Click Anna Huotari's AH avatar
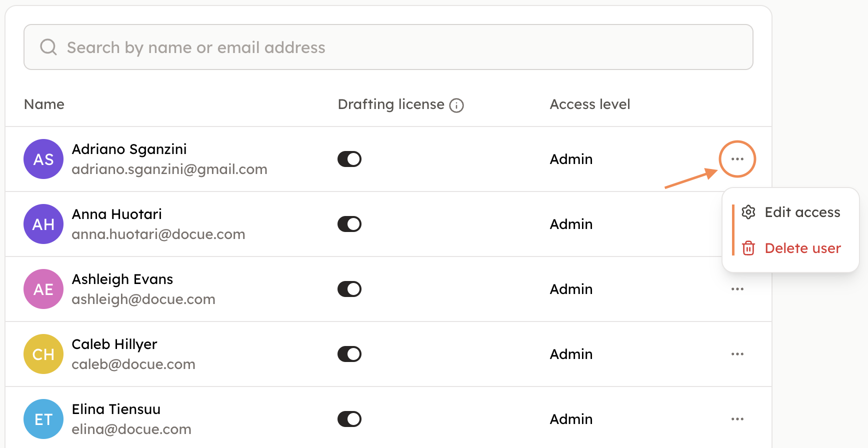 [43, 224]
